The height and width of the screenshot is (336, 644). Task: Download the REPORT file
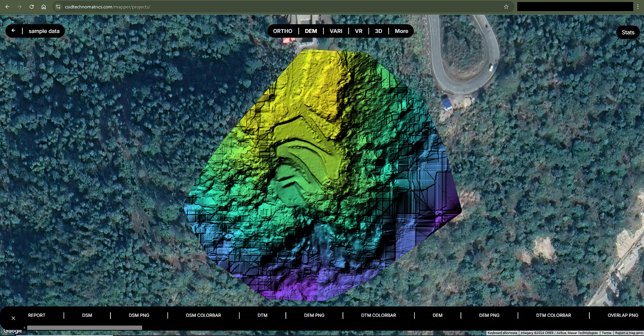coord(37,315)
